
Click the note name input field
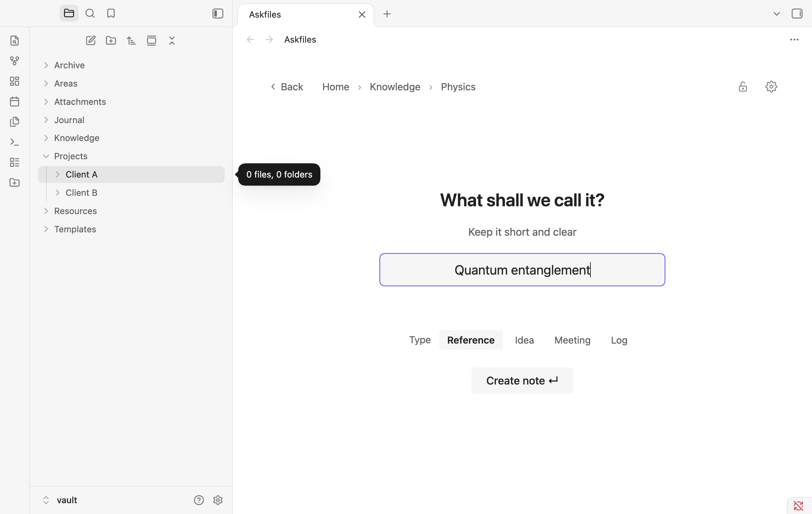pyautogui.click(x=522, y=270)
